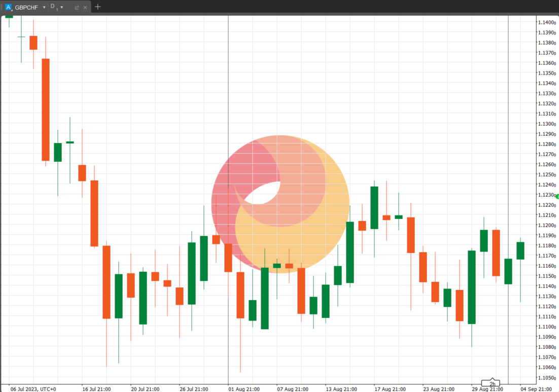559x392 pixels.
Task: Click the '17 Aug 21:00' time axis label
Action: pyautogui.click(x=390, y=389)
